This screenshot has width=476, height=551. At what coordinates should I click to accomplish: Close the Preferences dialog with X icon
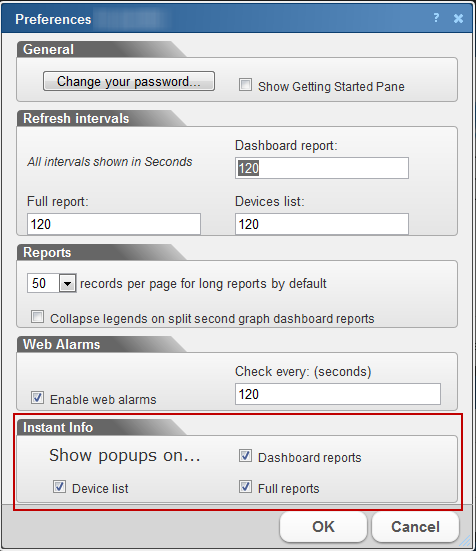pyautogui.click(x=458, y=18)
